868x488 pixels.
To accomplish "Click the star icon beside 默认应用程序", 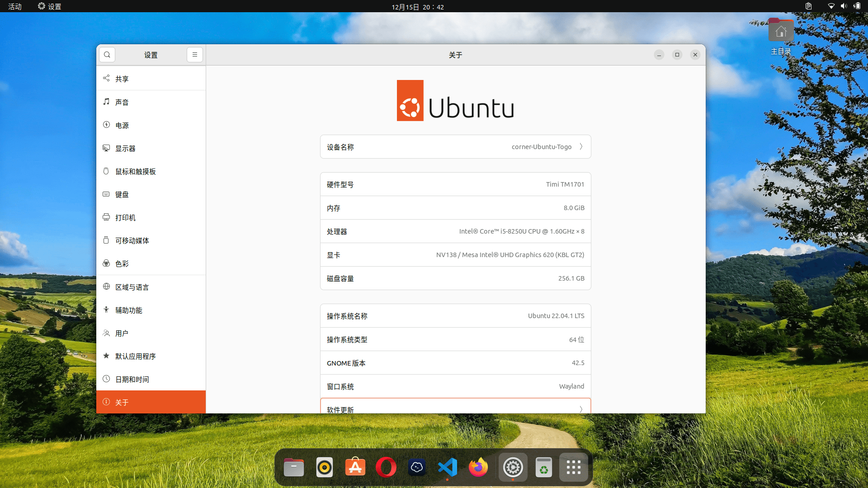I will tap(106, 356).
